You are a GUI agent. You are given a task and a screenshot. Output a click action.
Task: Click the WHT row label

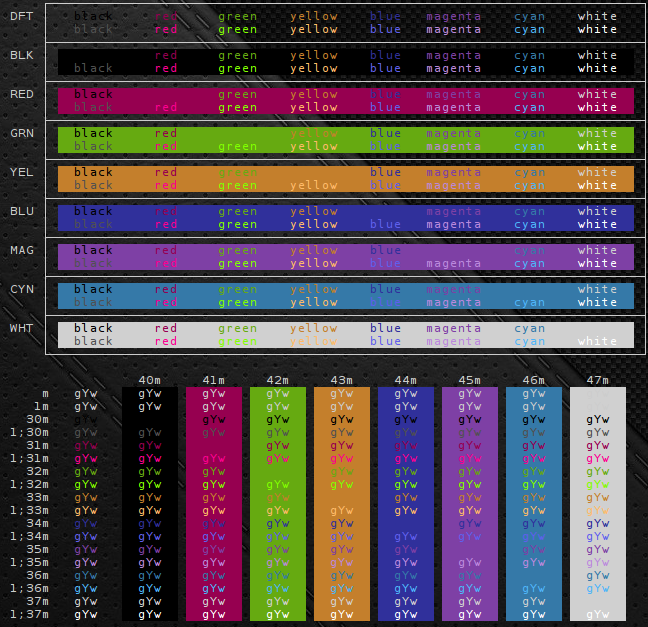[20, 328]
